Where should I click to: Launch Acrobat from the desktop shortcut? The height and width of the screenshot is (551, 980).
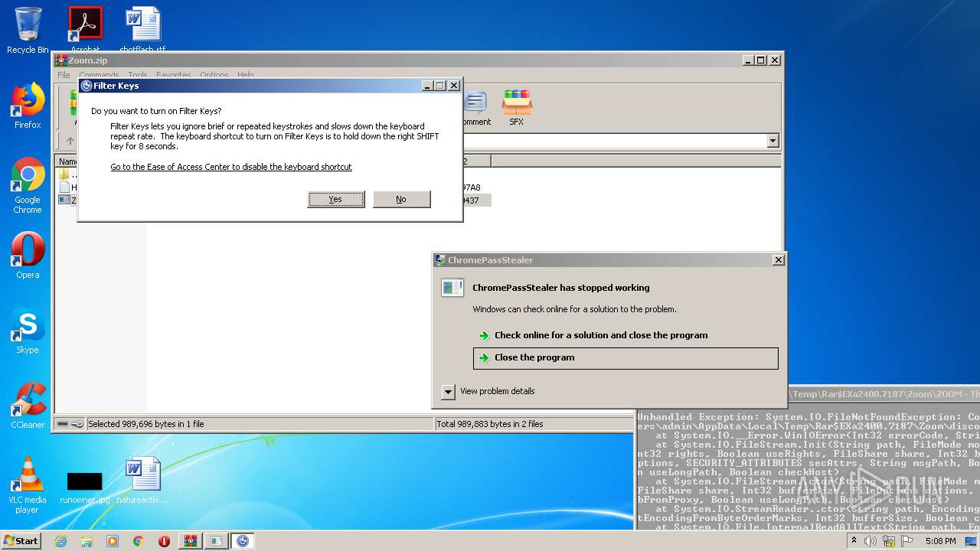(85, 30)
